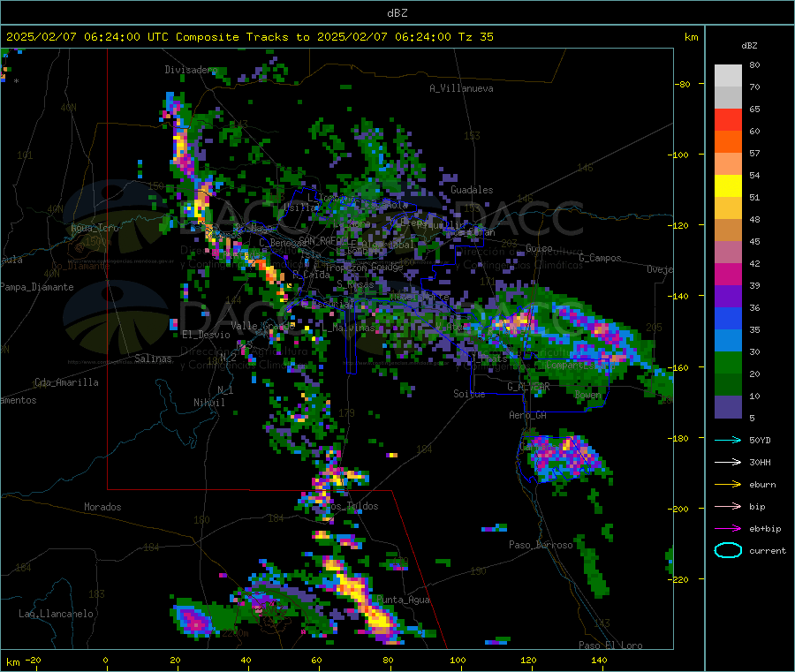This screenshot has height=672, width=795.
Task: Select the dark orange 57-60 dBZ swatch
Action: [x=728, y=142]
